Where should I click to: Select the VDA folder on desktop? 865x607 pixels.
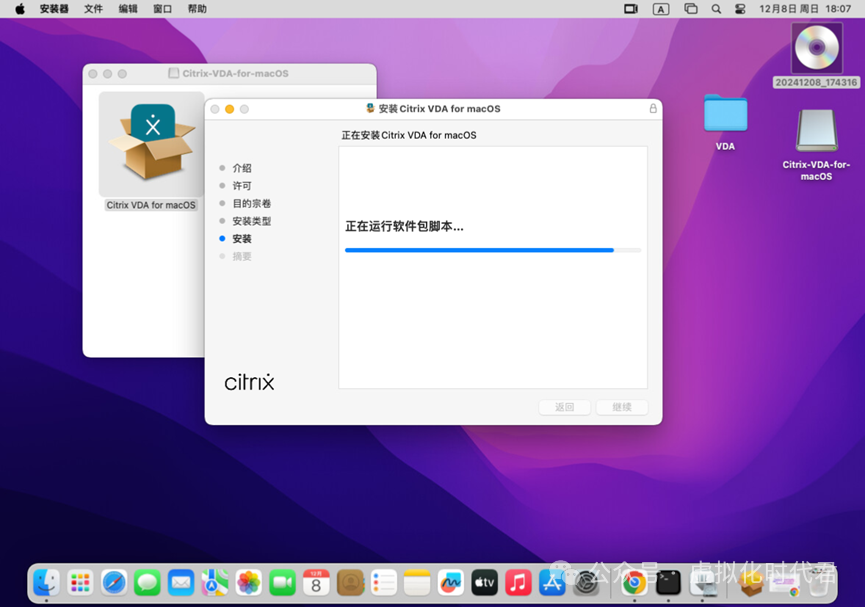[x=725, y=123]
